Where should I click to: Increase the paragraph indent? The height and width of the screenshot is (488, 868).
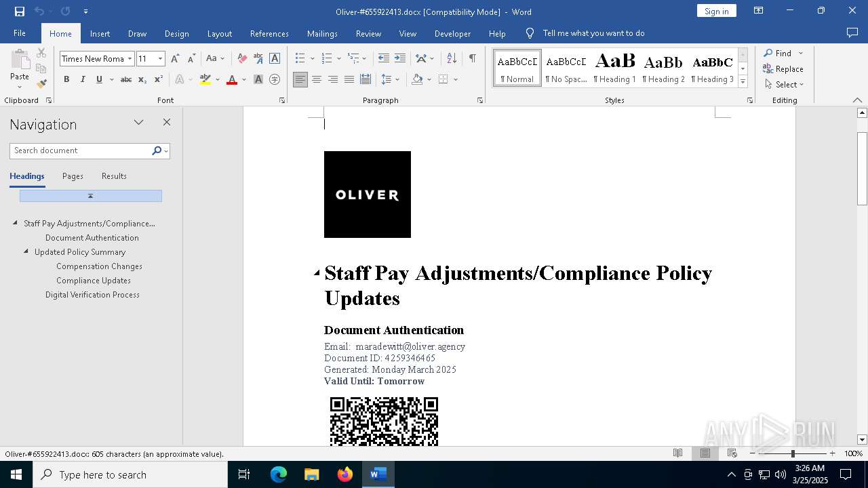400,59
